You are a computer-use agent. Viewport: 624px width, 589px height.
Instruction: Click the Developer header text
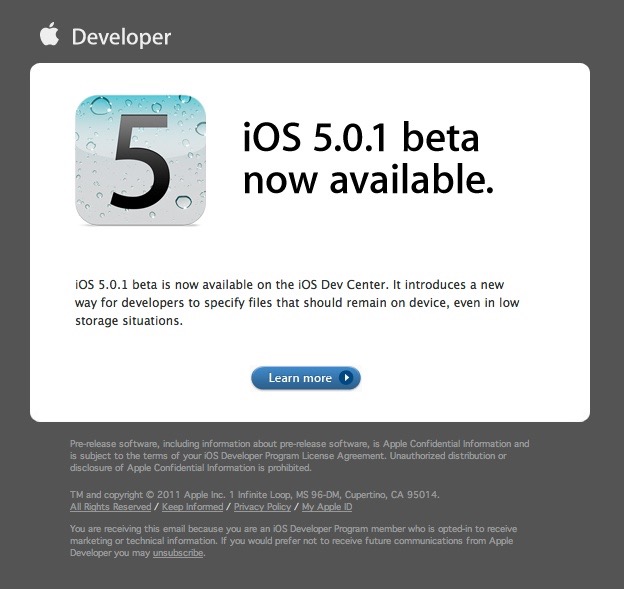121,37
